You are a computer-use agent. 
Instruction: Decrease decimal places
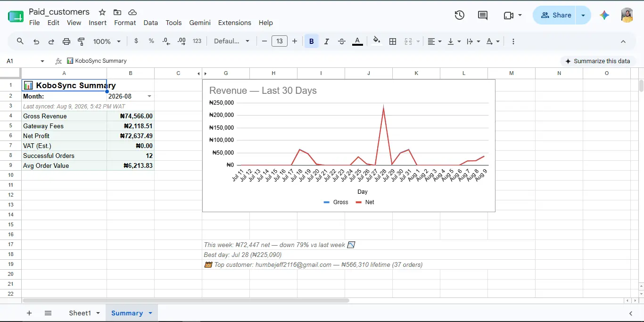[x=166, y=41]
